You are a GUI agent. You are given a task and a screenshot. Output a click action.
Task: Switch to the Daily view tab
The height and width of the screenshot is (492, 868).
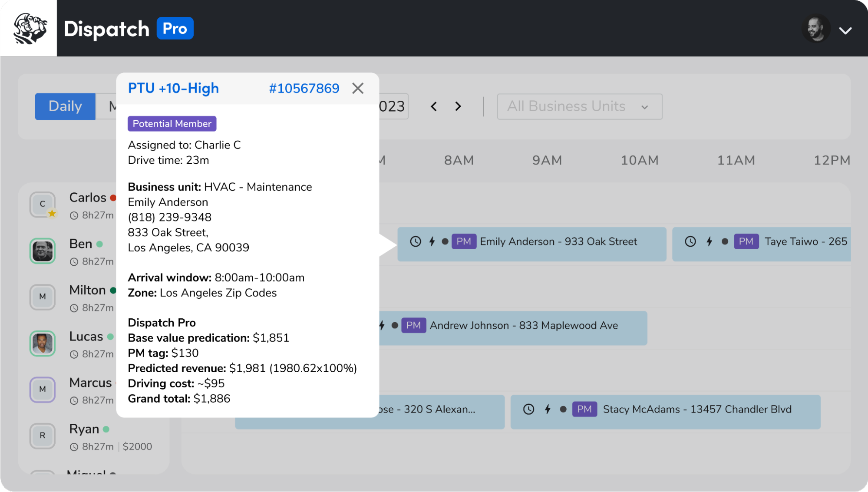click(65, 106)
